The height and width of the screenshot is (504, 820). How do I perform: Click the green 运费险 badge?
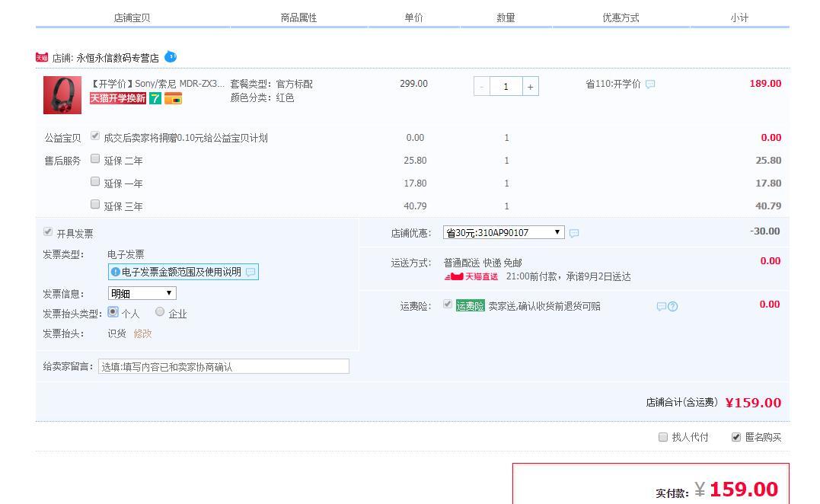tap(470, 306)
